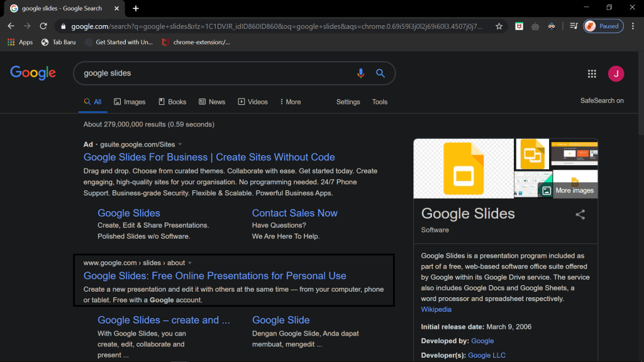Open dropdown arrow beside gsuite.google.com/Sites ad
This screenshot has height=362, width=644.
(x=180, y=145)
